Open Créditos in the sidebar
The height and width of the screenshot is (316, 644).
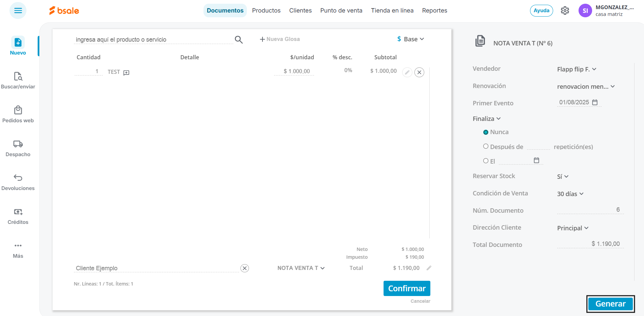click(x=18, y=216)
